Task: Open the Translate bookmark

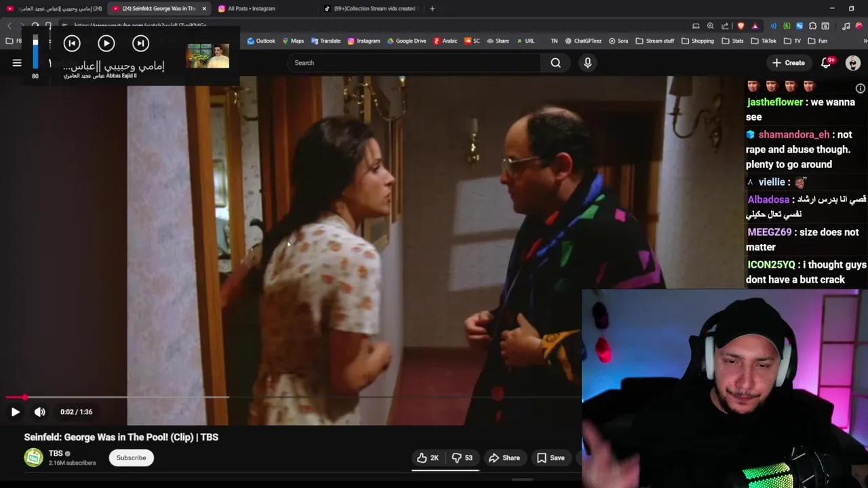Action: (x=325, y=41)
